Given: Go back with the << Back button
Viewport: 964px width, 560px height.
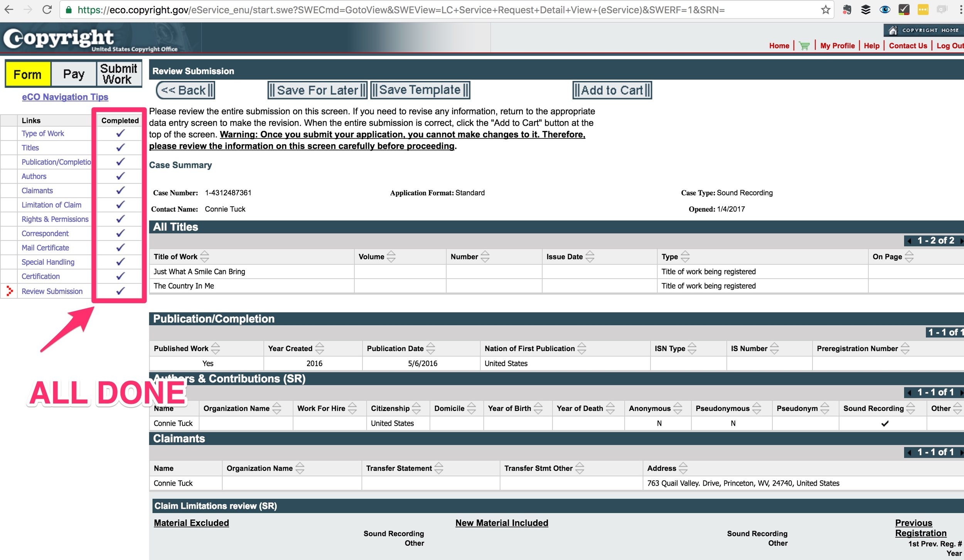Looking at the screenshot, I should [185, 90].
